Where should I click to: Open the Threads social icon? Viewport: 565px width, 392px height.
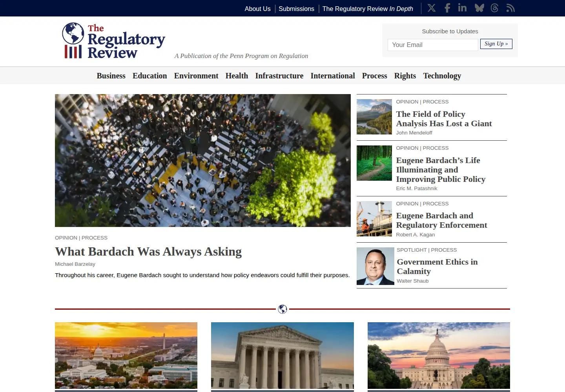(494, 8)
